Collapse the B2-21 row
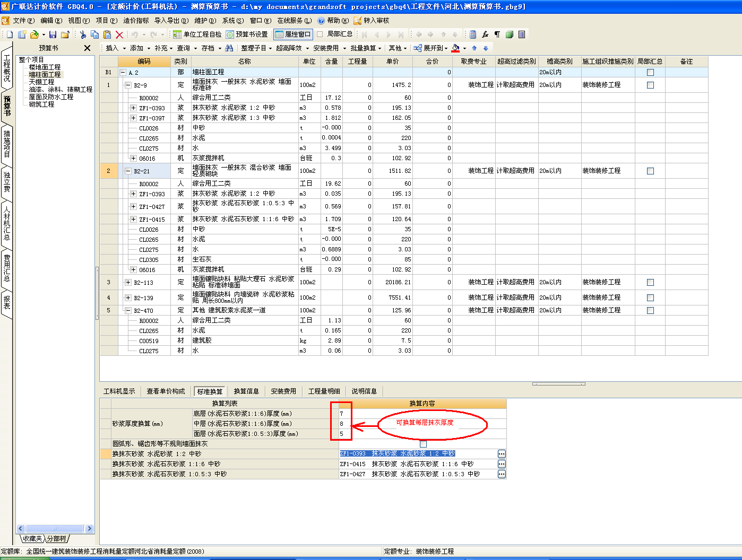Viewport: 742px width, 560px height. pyautogui.click(x=128, y=171)
